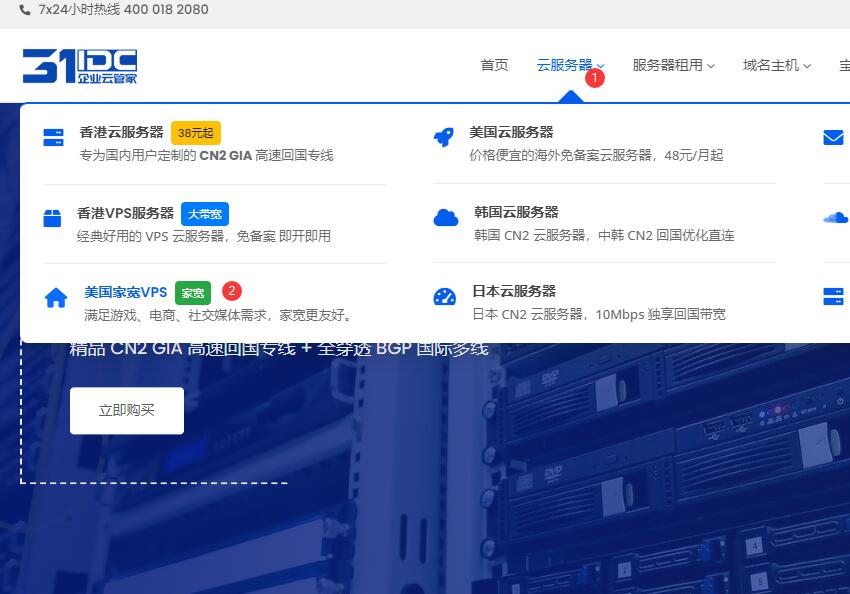
Task: Click the rocket icon for 美国云服务器
Action: (x=443, y=137)
